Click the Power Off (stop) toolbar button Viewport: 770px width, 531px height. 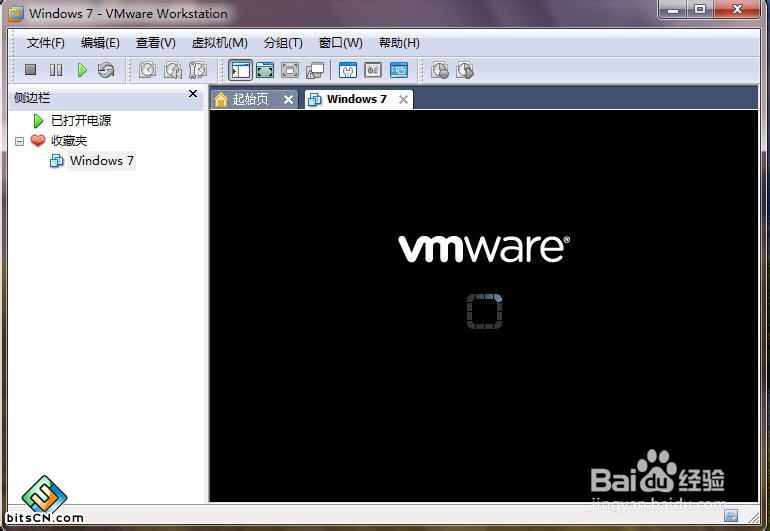(30, 70)
